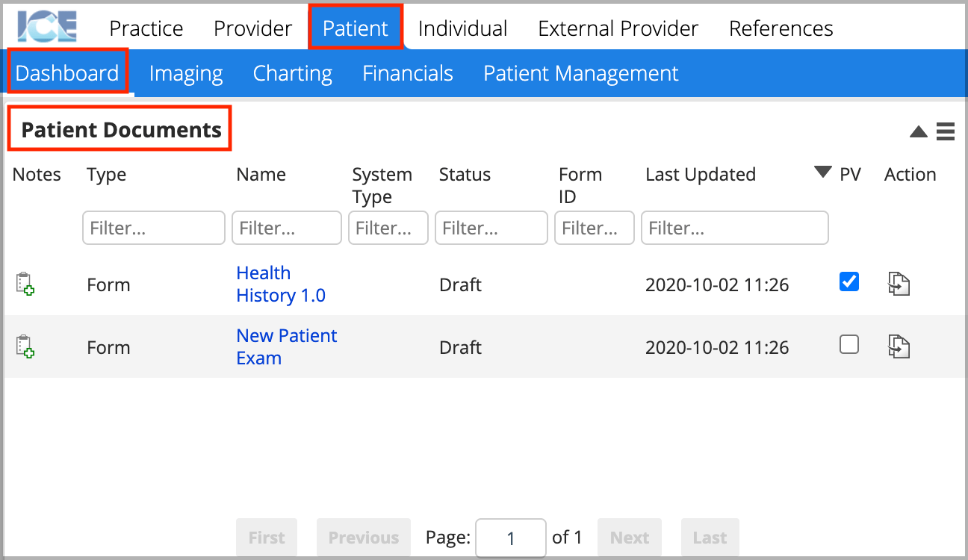Click Form type in Health History row
Viewport: 968px width, 560px height.
point(108,284)
